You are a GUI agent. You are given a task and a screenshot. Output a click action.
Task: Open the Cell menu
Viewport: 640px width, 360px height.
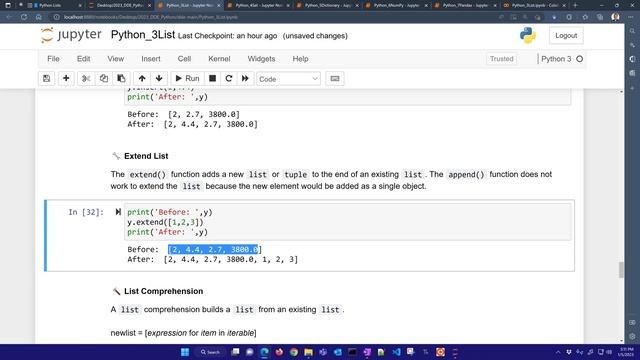[184, 59]
